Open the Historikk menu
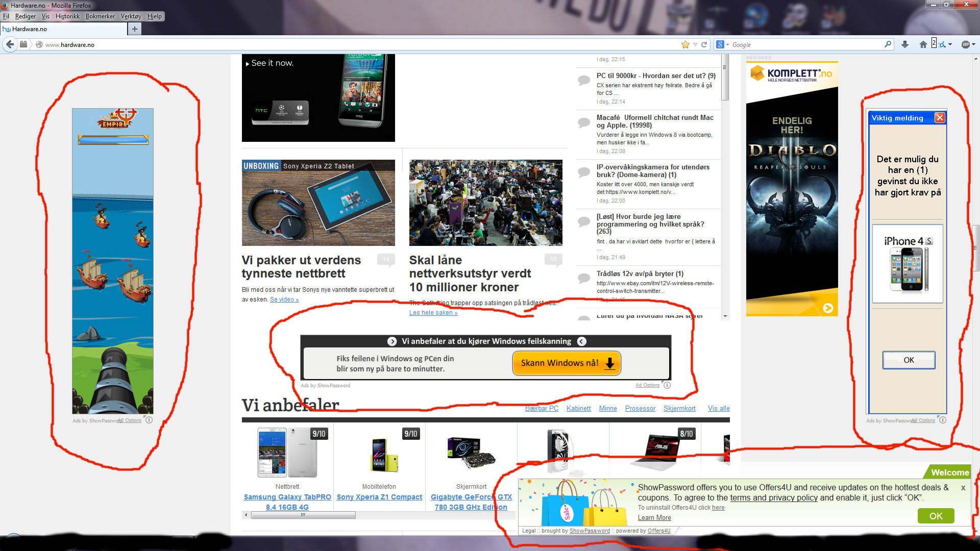980x551 pixels. pyautogui.click(x=67, y=16)
